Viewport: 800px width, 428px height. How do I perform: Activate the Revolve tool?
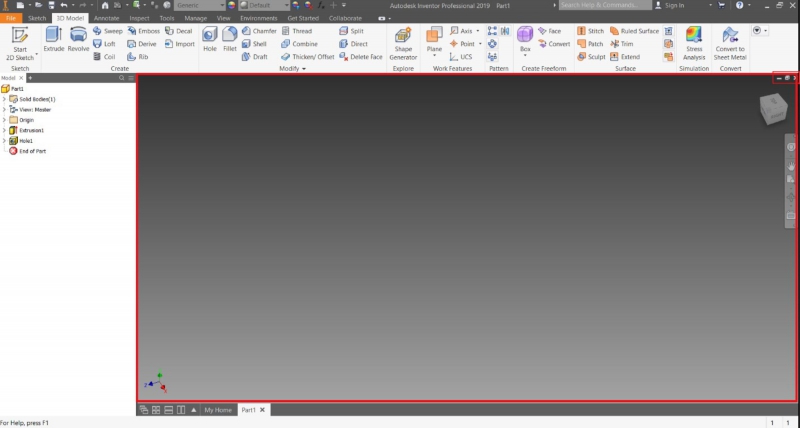tap(78, 40)
